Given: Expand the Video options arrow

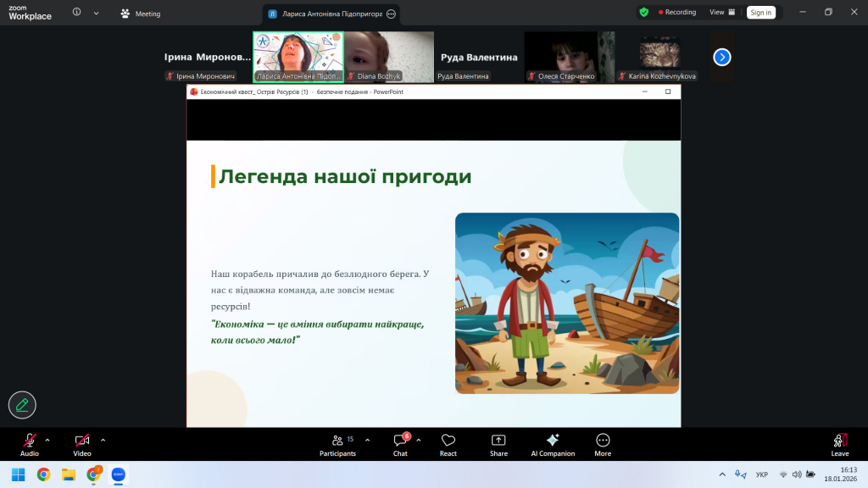Looking at the screenshot, I should pos(103,440).
